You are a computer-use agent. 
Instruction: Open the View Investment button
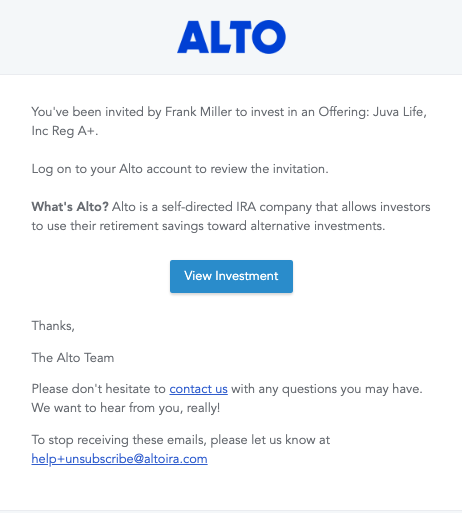coord(231,276)
